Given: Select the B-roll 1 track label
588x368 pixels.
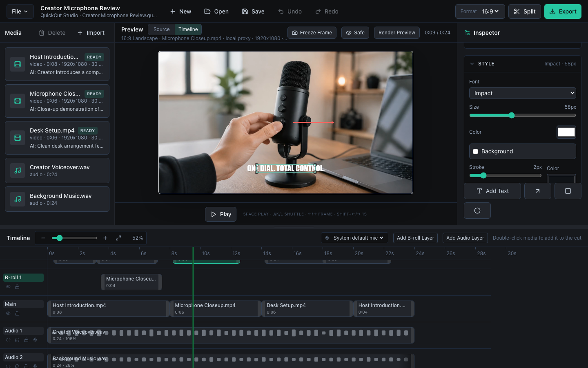Looking at the screenshot, I should [23, 278].
